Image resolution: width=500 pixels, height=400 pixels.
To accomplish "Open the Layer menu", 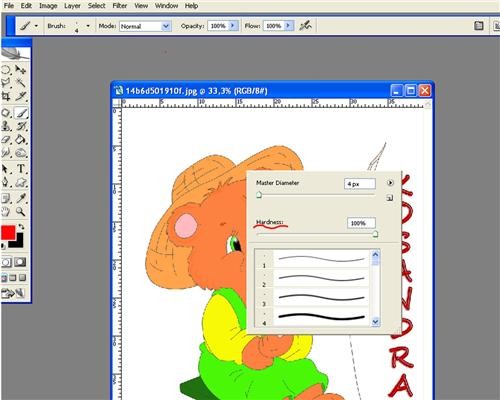I will pos(72,6).
